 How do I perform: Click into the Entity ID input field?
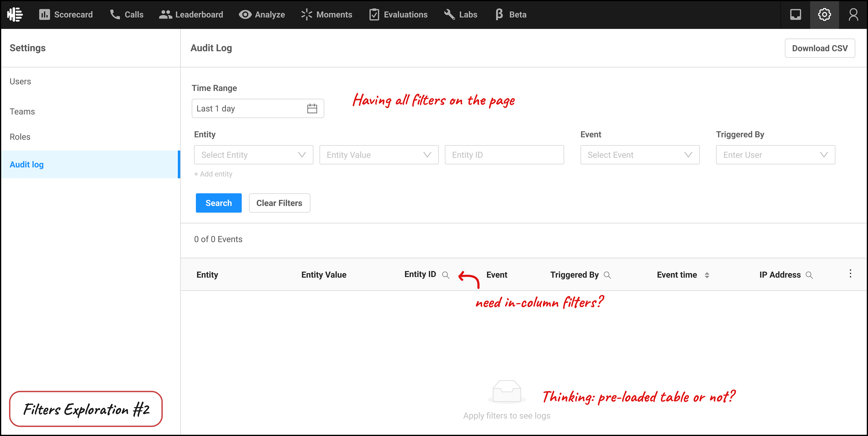504,155
